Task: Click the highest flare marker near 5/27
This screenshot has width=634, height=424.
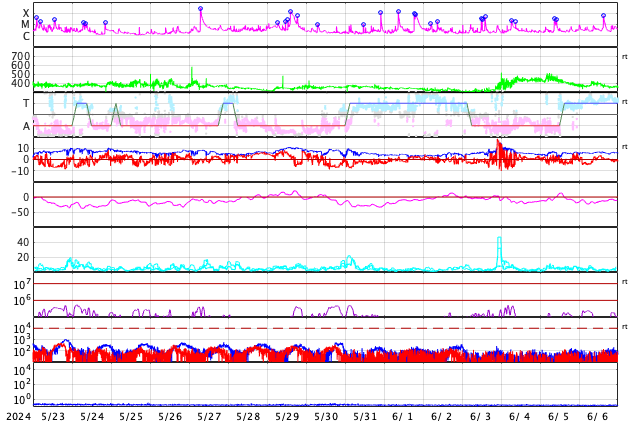Action: tap(201, 8)
